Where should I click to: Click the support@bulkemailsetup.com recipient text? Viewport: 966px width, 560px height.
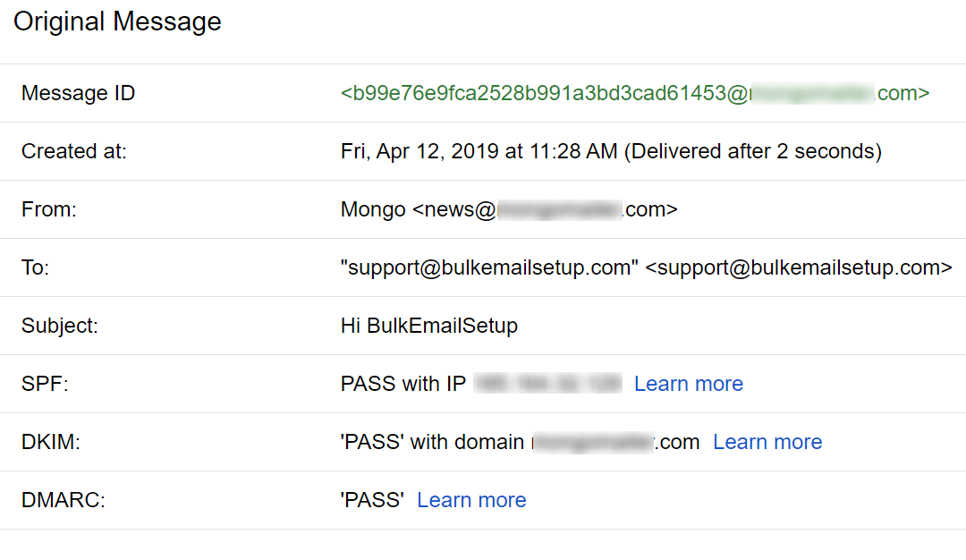click(647, 267)
